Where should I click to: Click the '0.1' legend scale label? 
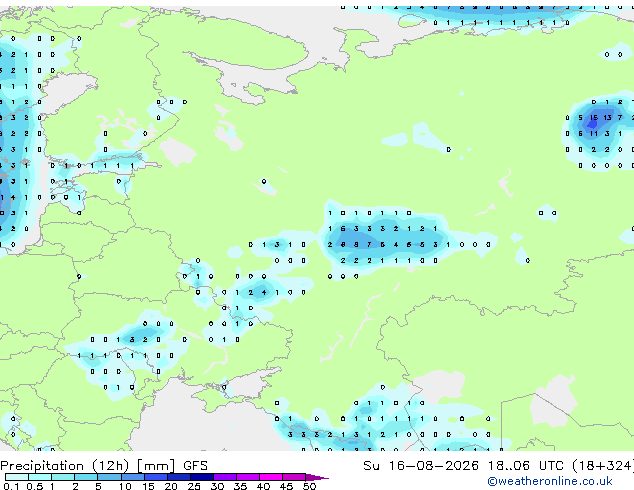11,486
